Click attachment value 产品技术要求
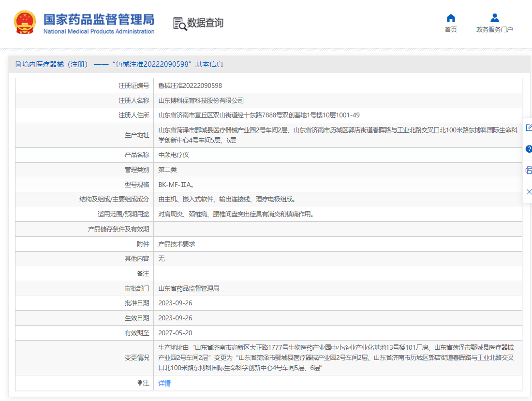The height and width of the screenshot is (401, 532). (177, 244)
